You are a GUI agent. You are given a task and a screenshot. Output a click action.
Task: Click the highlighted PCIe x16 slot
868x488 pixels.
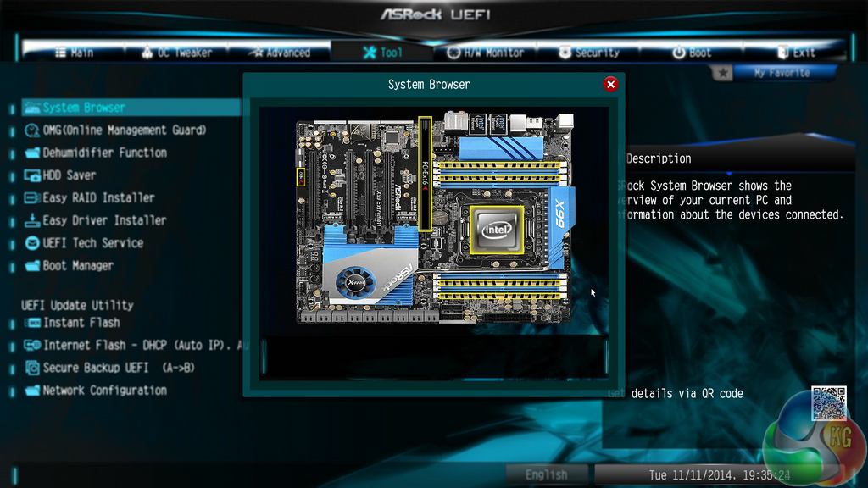coord(426,174)
